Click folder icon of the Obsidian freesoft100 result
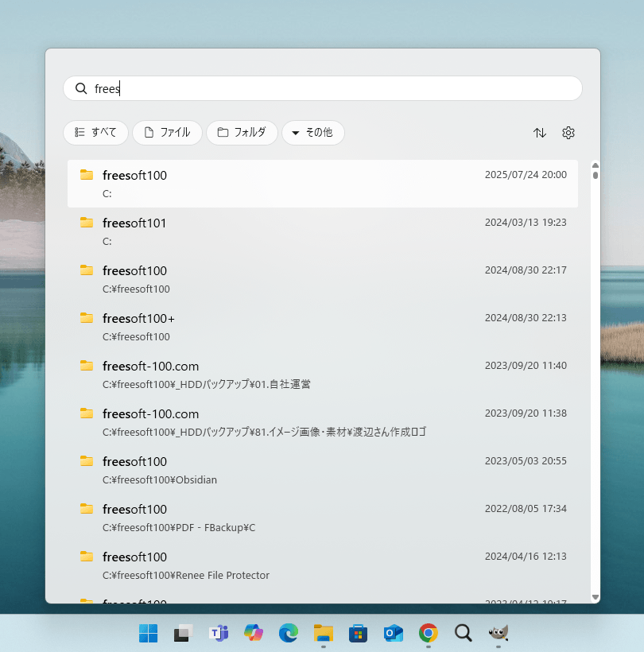644x652 pixels. (x=87, y=460)
